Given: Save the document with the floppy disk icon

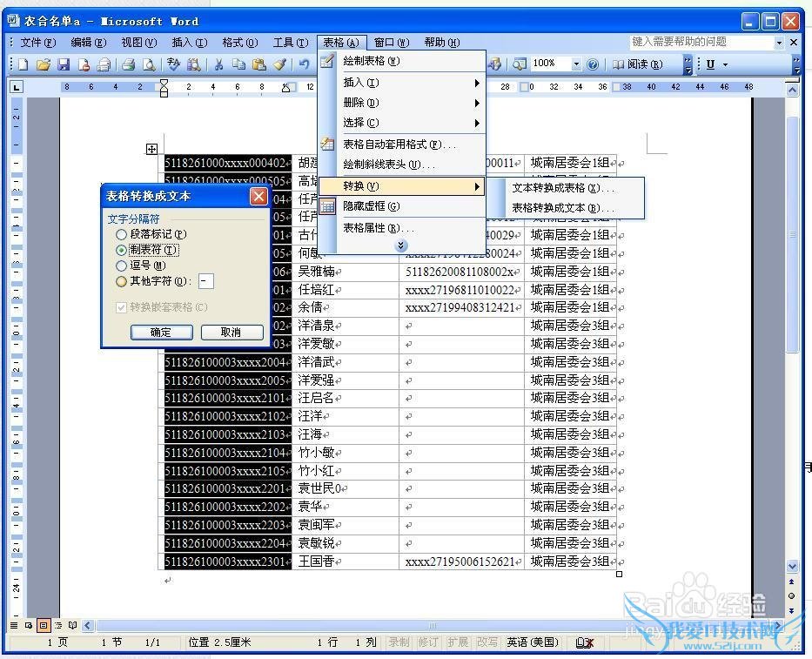Looking at the screenshot, I should [64, 64].
